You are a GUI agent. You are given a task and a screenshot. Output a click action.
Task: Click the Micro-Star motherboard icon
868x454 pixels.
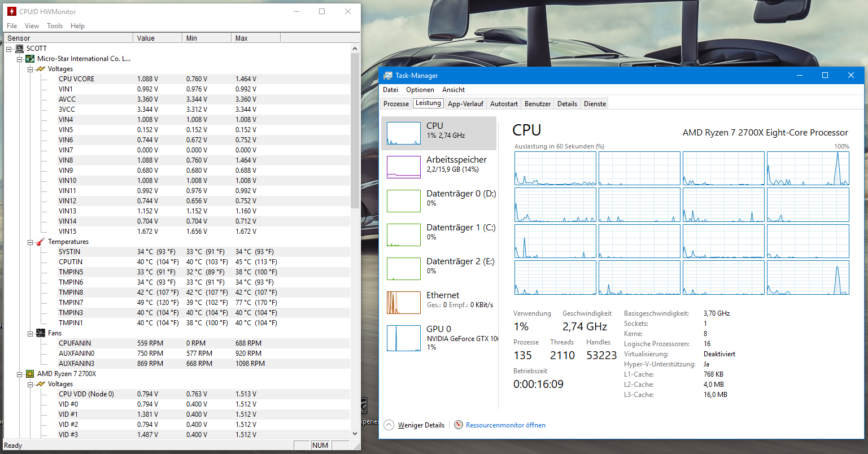pos(30,59)
